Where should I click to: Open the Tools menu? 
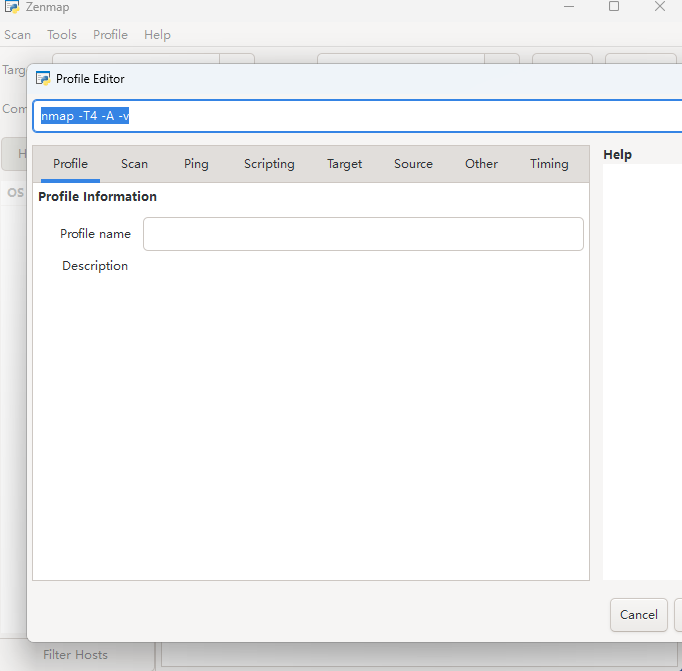[62, 35]
